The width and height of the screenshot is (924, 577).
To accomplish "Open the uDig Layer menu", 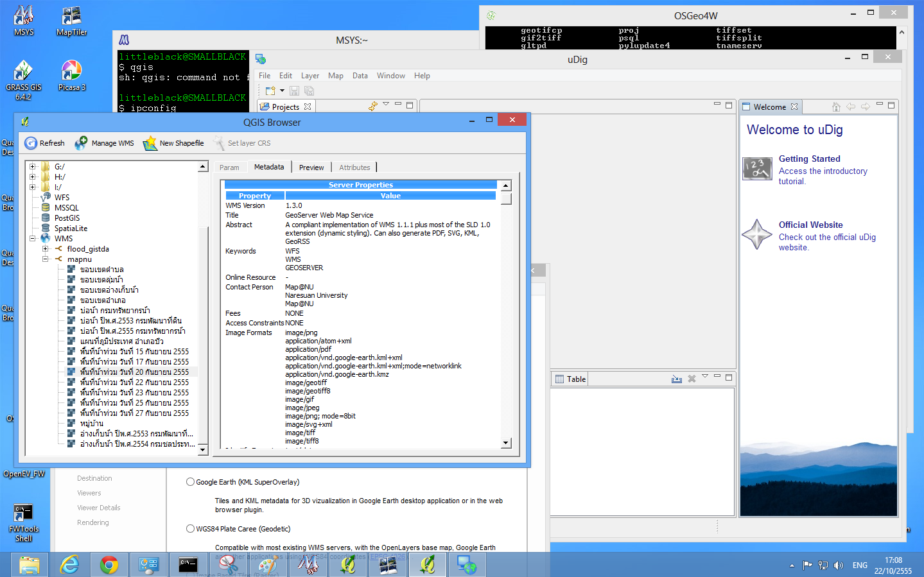I will [310, 76].
